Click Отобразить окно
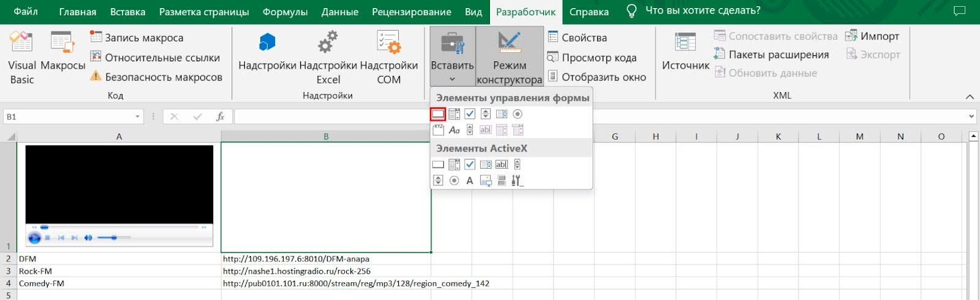 597,77
